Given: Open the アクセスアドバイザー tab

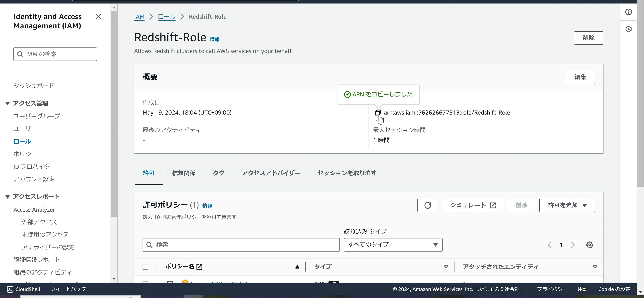Looking at the screenshot, I should [271, 173].
